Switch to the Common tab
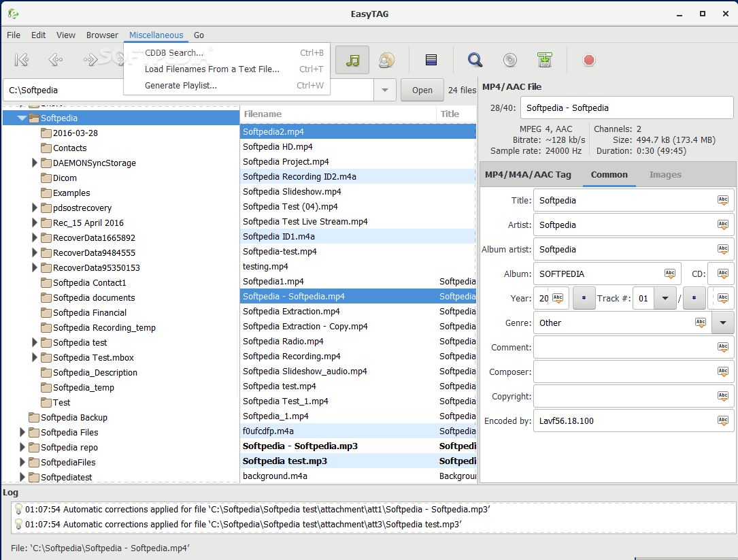 [x=609, y=175]
